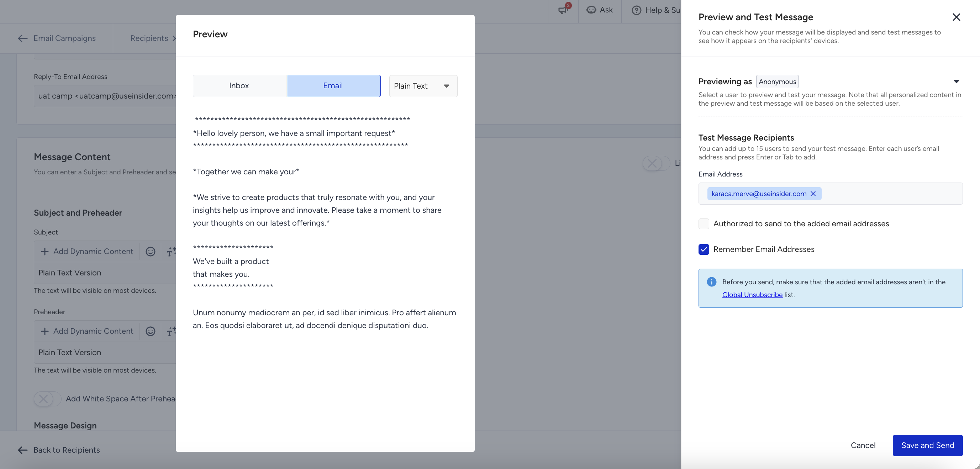Click the Preview and Test Message title
The width and height of the screenshot is (980, 469).
[x=755, y=17]
